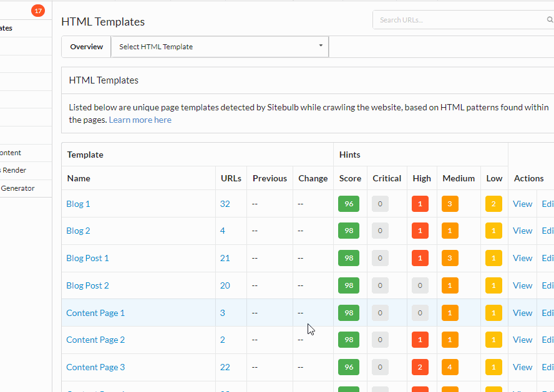This screenshot has width=554, height=392.
Task: Click the grey High badge for Blog Post 2
Action: coord(420,285)
